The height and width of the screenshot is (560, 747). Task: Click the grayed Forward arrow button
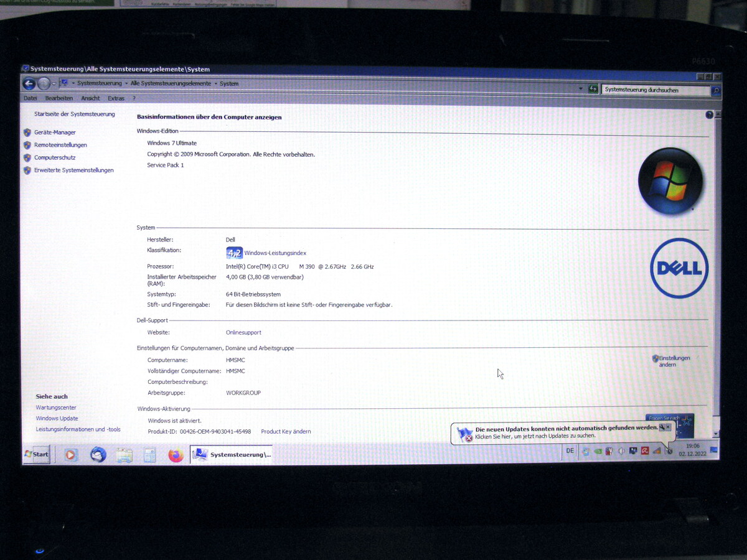click(x=44, y=83)
